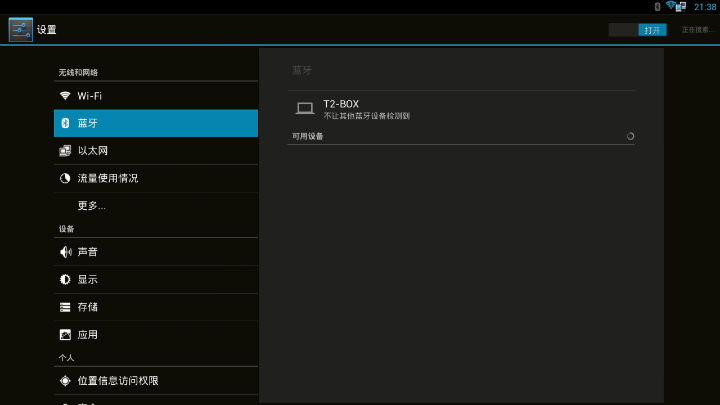Click the location access (位置信息访问权限) icon
Screen dimensions: 720x405
pos(65,381)
